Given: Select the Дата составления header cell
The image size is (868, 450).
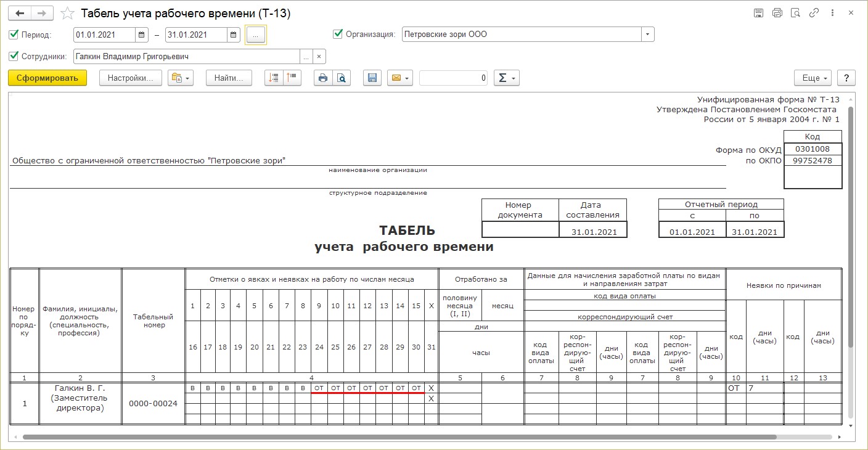Looking at the screenshot, I should [592, 210].
